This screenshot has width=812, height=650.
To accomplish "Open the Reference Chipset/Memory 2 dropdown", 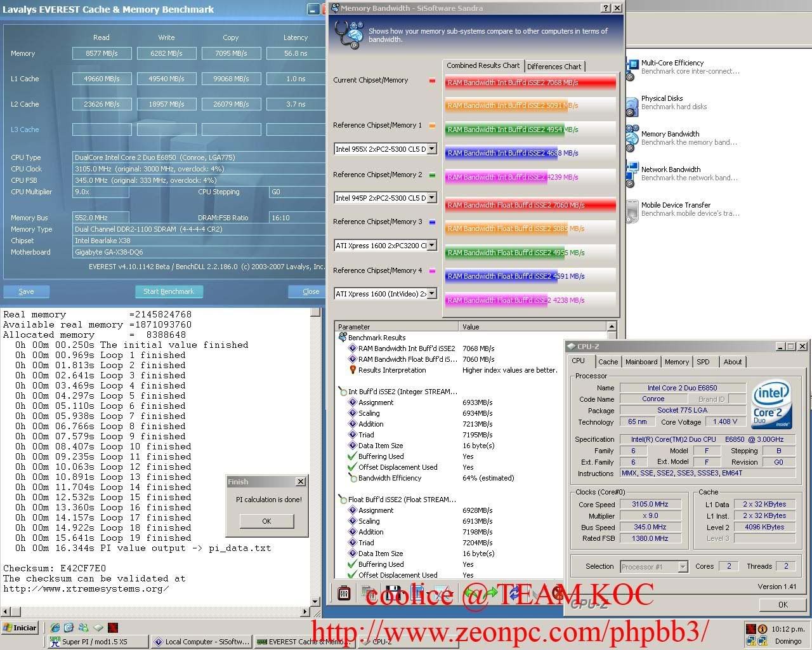I will coord(432,197).
